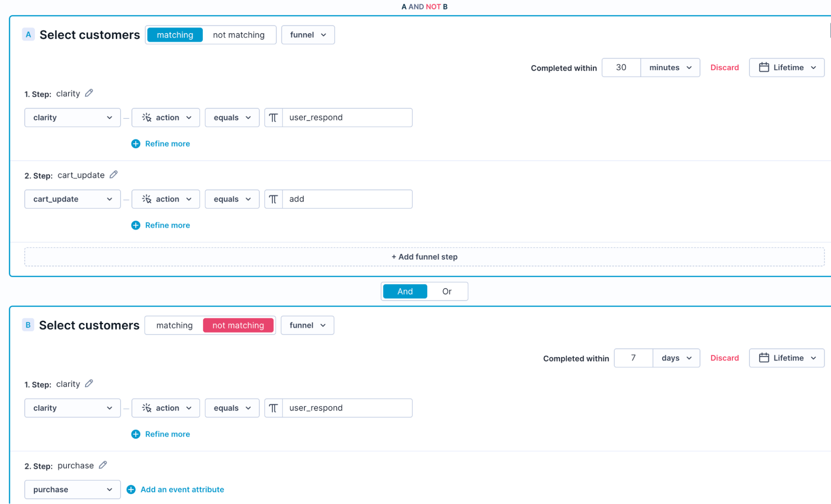Discard the 30 minutes completion window
This screenshot has width=831, height=504.
(724, 67)
